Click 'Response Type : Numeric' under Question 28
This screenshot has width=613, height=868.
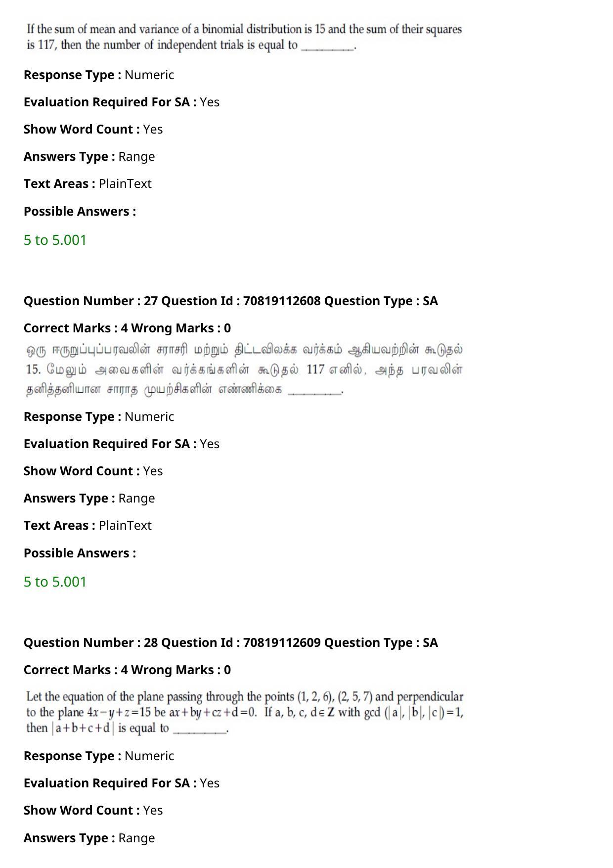[99, 756]
